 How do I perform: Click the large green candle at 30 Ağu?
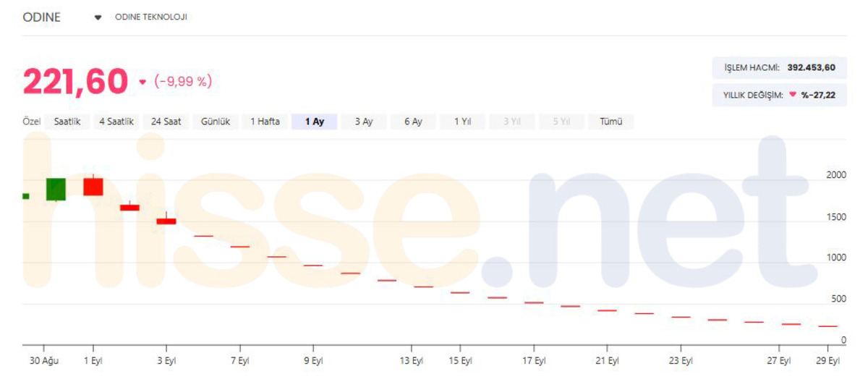click(56, 189)
